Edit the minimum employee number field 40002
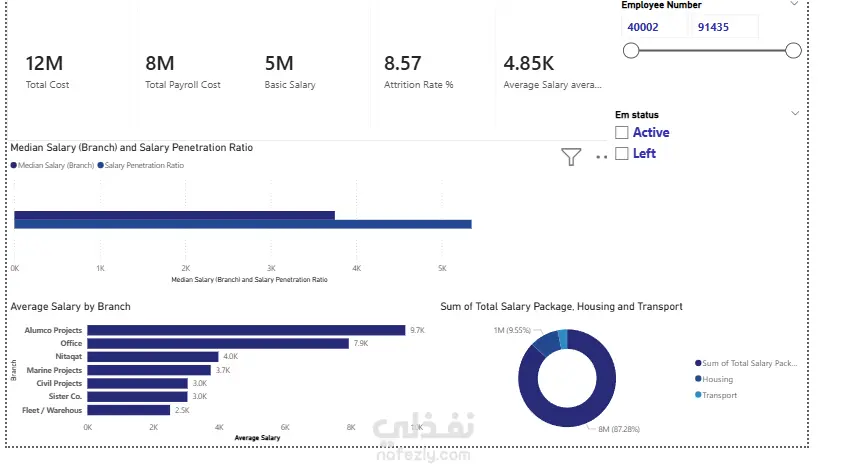This screenshot has width=847, height=464. pos(654,27)
